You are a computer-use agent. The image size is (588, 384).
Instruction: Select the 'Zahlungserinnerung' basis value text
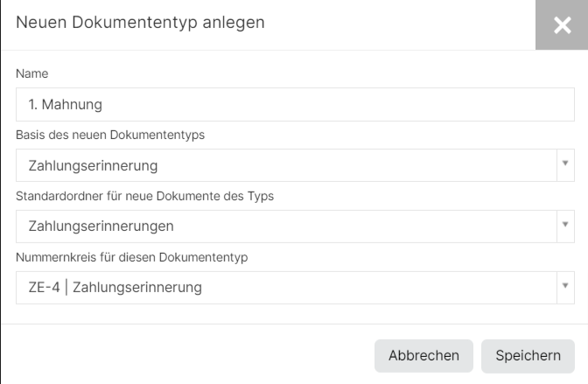[93, 165]
